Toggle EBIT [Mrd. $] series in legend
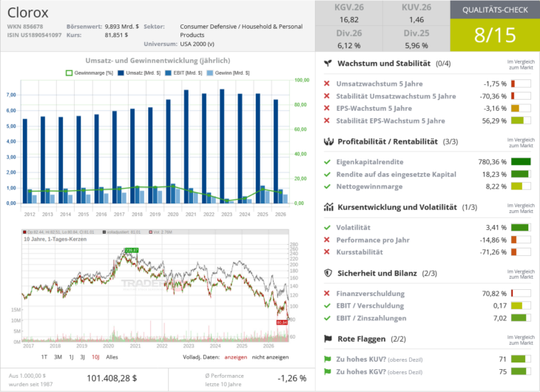 point(183,73)
